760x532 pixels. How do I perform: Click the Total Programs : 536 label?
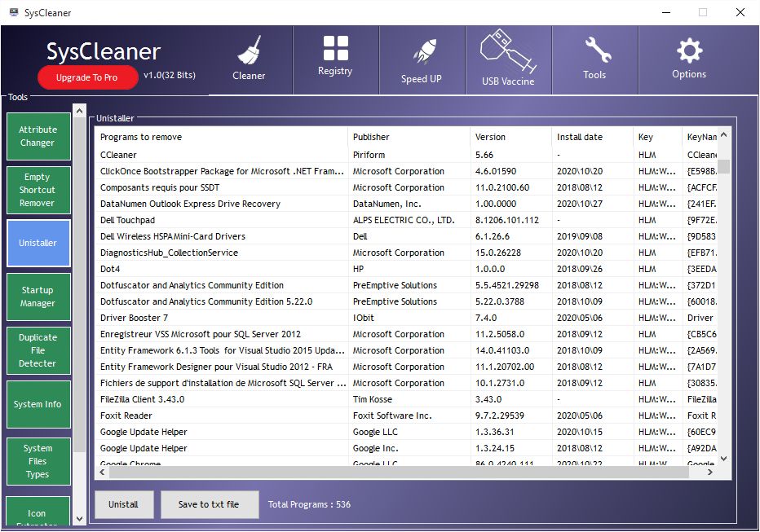[309, 504]
